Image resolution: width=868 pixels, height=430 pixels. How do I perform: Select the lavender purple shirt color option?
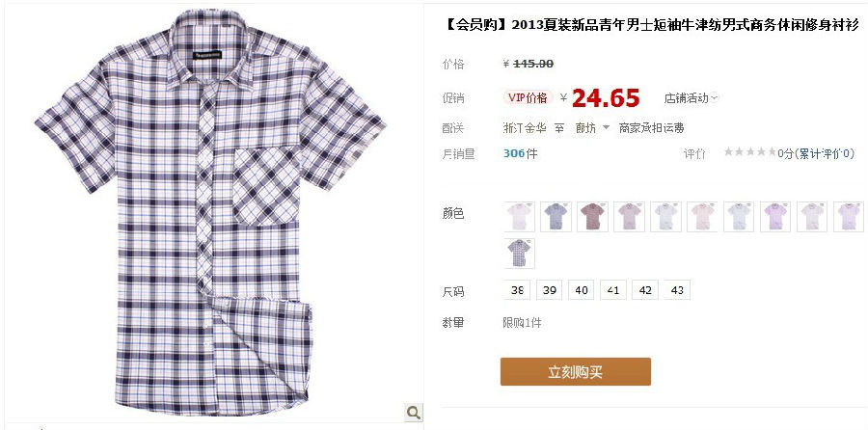[775, 216]
